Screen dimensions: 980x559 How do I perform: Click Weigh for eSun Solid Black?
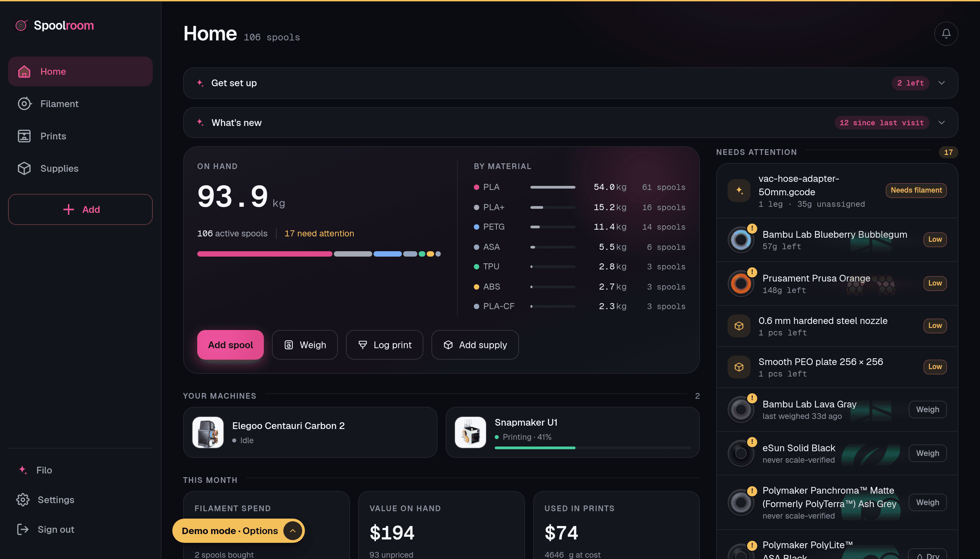click(x=928, y=453)
